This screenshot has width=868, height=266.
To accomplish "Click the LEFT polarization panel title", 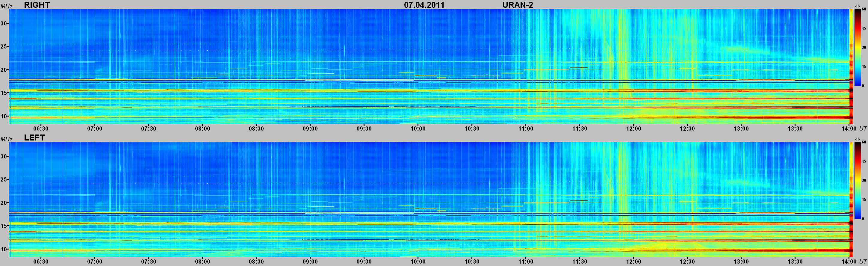I will 34,137.
